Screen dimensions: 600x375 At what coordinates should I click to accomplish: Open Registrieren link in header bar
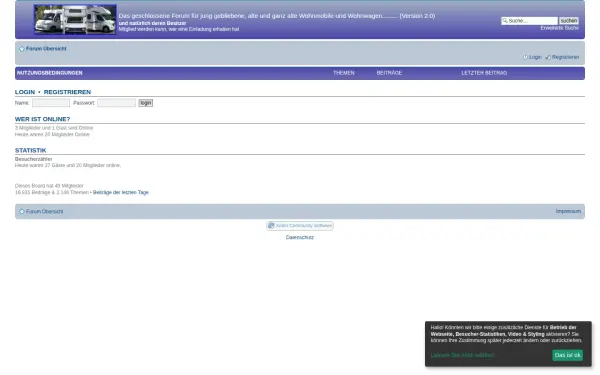[565, 57]
